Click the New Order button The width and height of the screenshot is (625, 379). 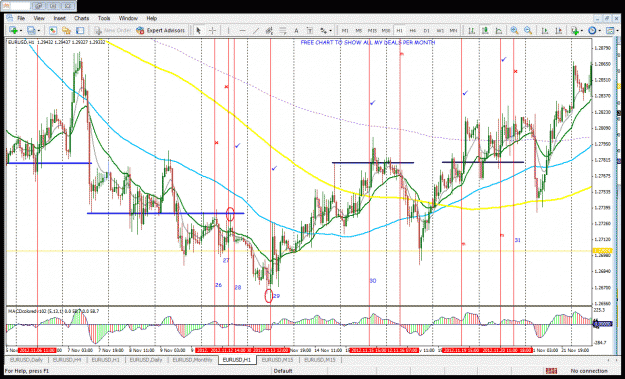[112, 30]
